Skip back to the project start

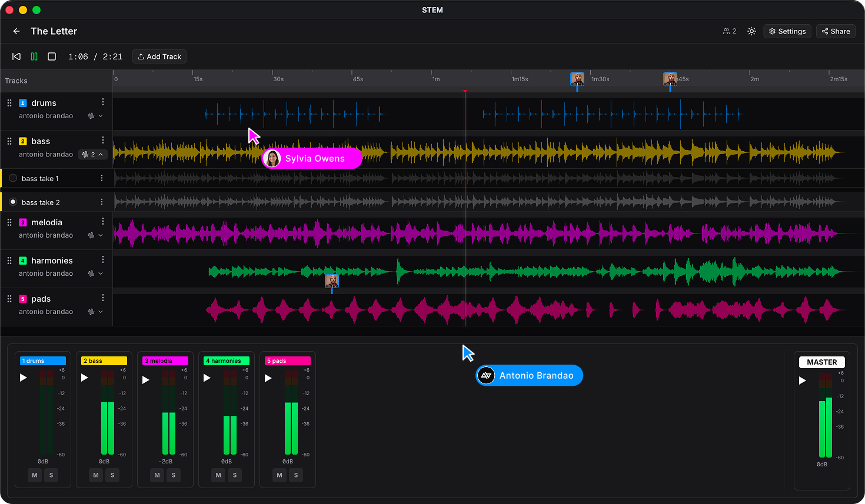16,56
